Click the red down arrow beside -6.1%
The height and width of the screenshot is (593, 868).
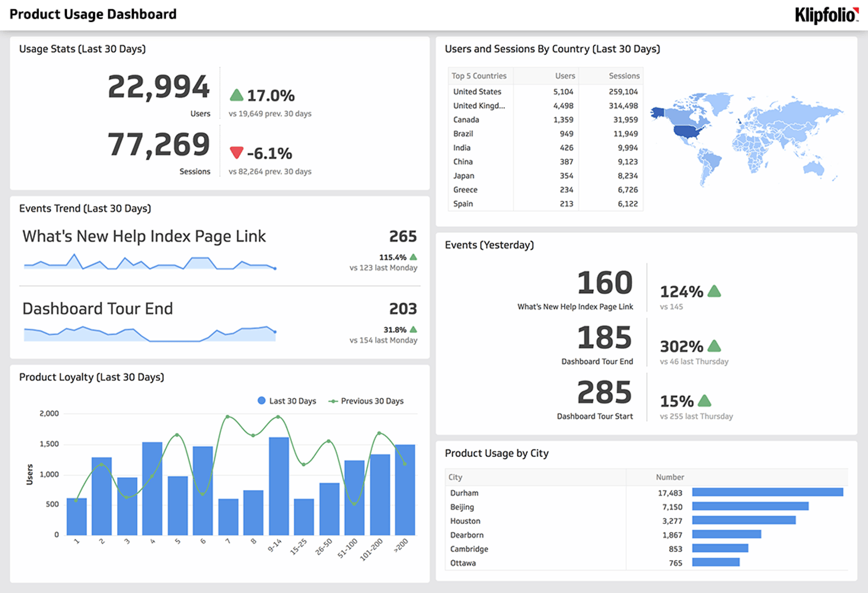point(236,153)
